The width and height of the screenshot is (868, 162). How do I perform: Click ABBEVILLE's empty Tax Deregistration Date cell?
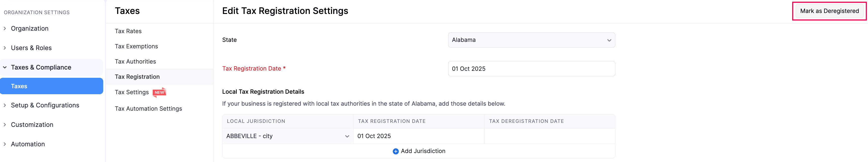pos(549,136)
